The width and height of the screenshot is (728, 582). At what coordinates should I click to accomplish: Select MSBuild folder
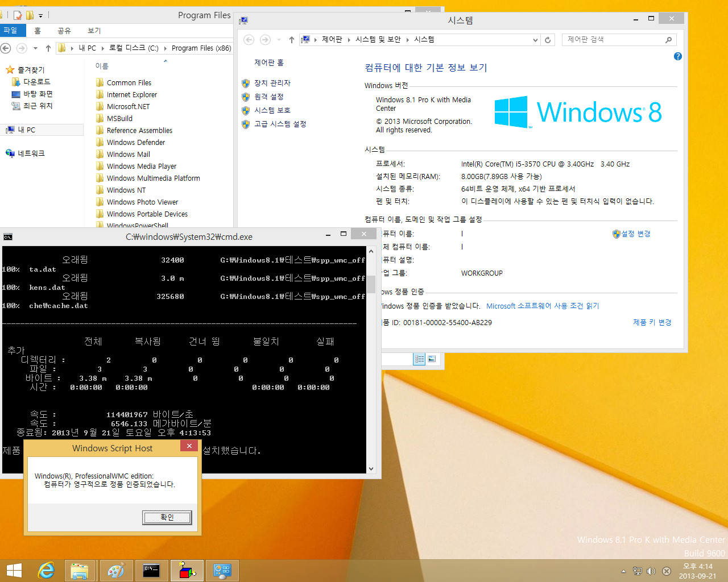tap(119, 119)
